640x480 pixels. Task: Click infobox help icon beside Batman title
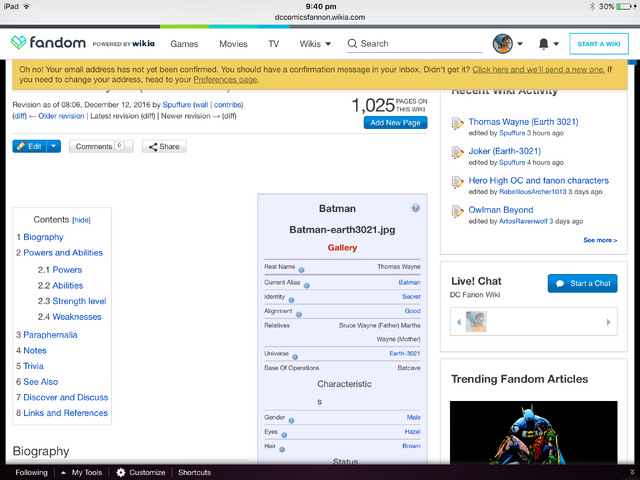415,208
